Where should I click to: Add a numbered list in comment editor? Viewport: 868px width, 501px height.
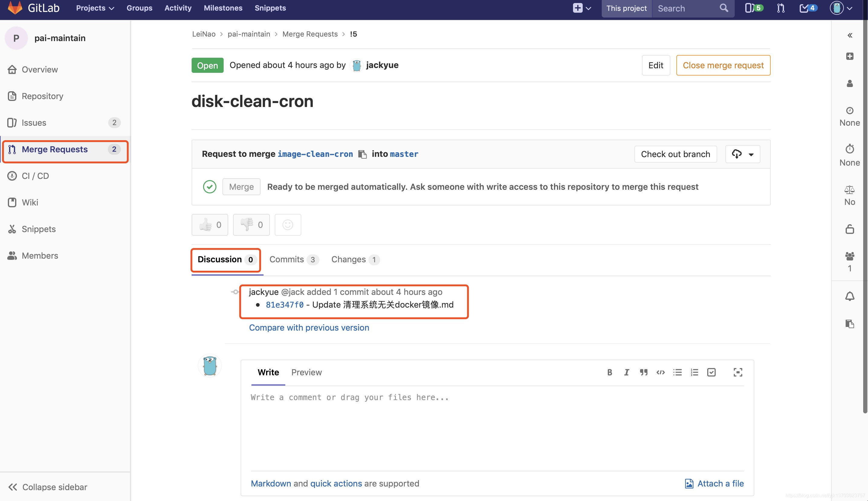point(694,372)
